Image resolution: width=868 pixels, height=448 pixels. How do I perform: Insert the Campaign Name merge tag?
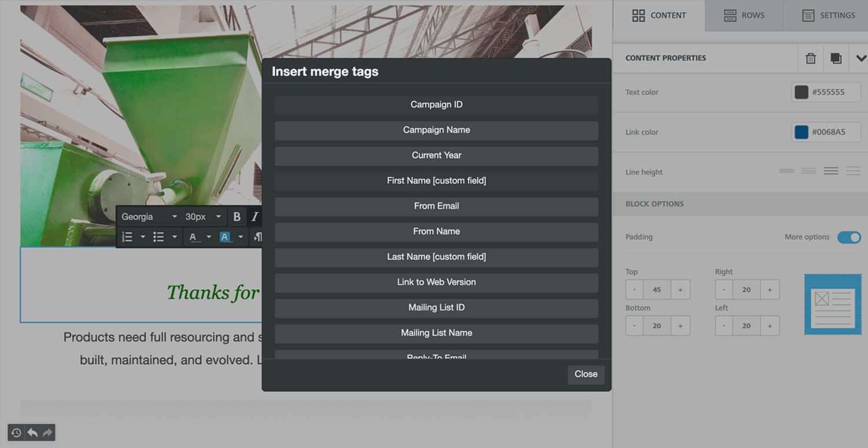point(436,130)
